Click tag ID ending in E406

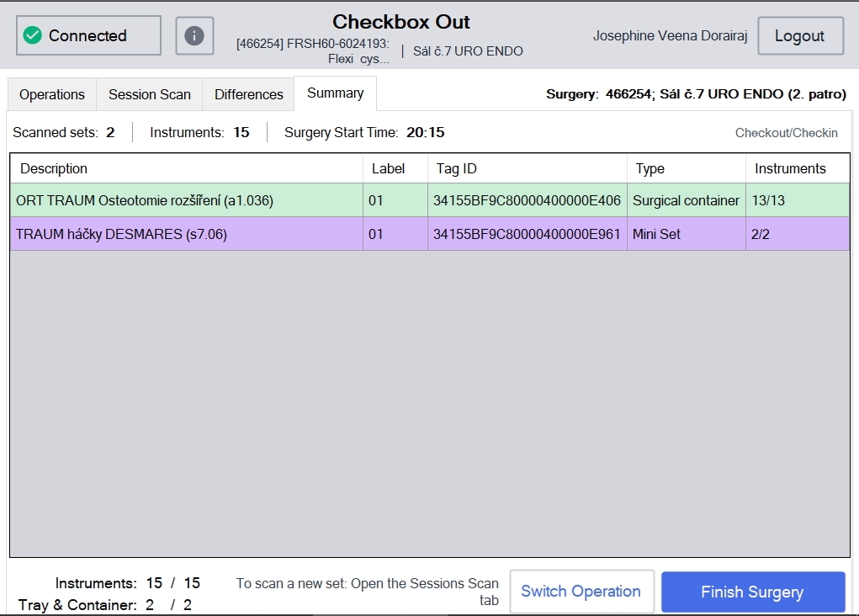point(527,200)
